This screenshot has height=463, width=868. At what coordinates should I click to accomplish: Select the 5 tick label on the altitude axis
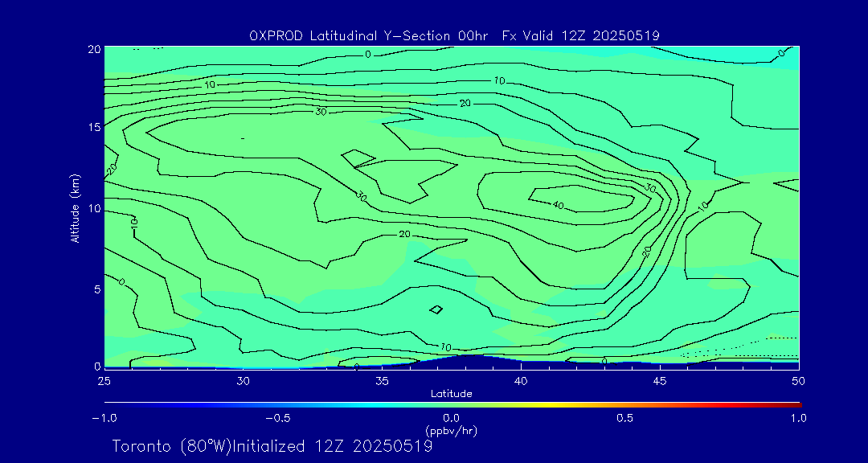tap(95, 289)
